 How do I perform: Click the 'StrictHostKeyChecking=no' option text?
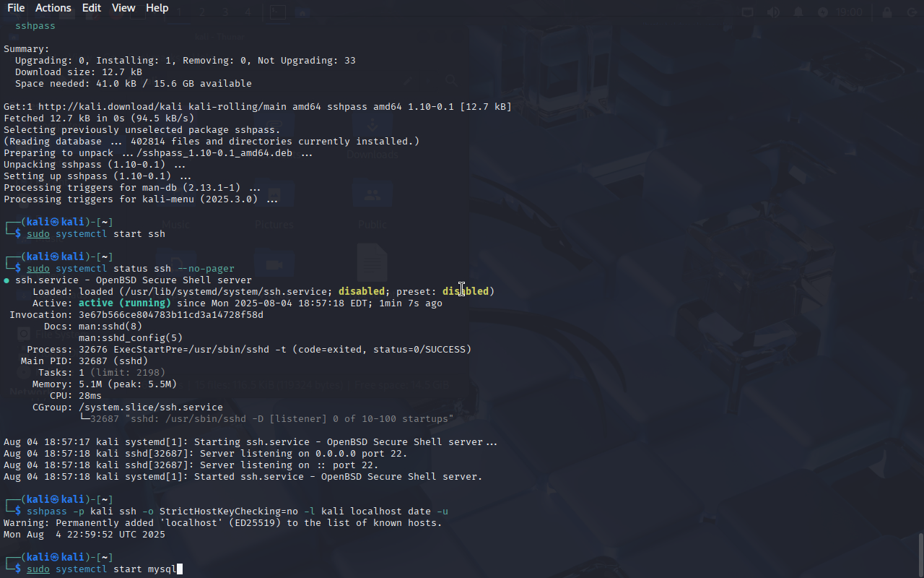pyautogui.click(x=229, y=512)
